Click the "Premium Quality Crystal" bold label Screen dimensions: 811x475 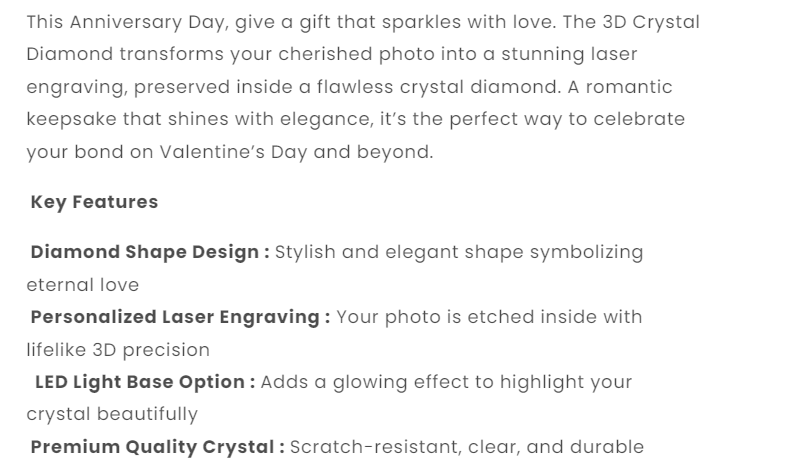tap(157, 447)
